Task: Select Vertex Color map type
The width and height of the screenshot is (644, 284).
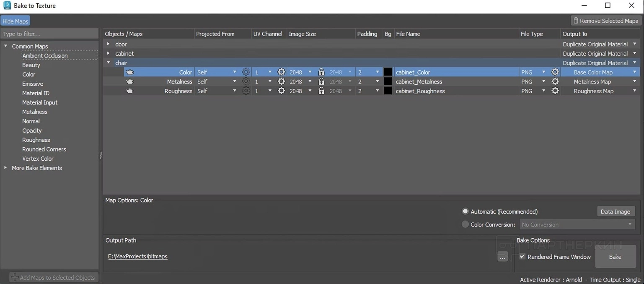Action: click(38, 159)
